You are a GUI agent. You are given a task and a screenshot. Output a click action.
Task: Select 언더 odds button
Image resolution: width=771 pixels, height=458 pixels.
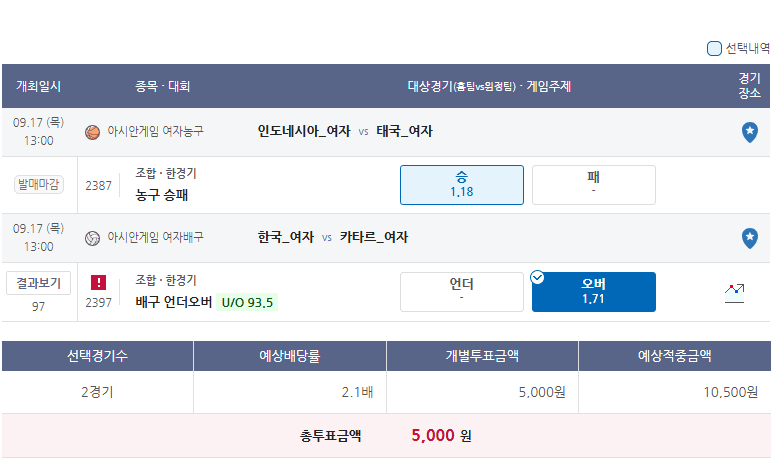pos(462,292)
